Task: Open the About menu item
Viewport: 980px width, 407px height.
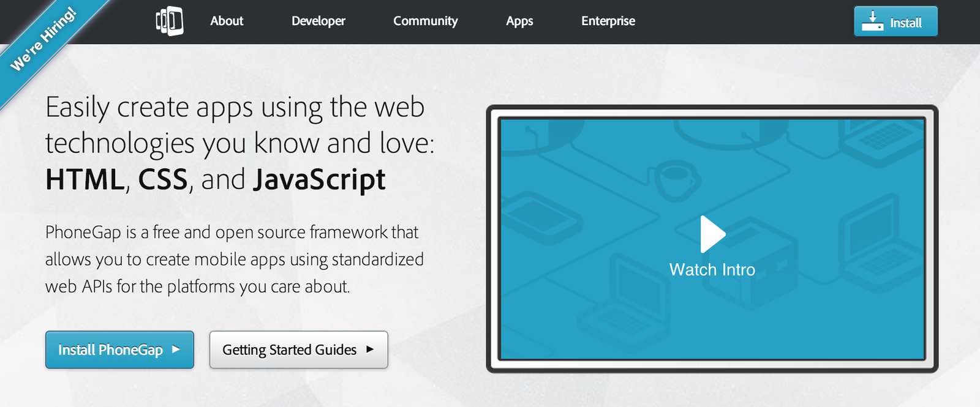Action: [x=227, y=21]
